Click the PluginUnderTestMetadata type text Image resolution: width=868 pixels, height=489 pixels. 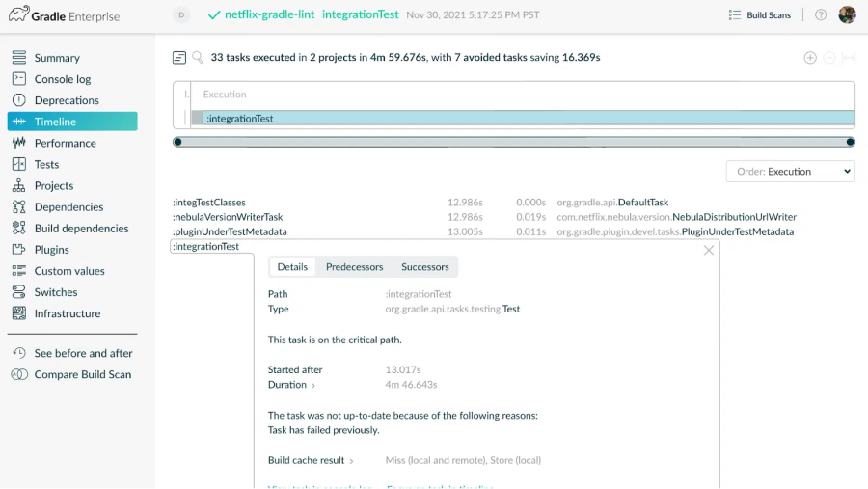[738, 231]
